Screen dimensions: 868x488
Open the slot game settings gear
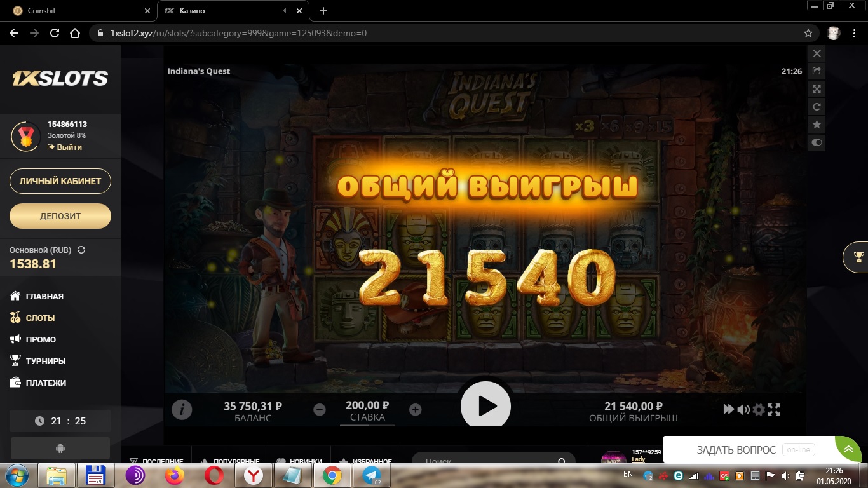759,410
